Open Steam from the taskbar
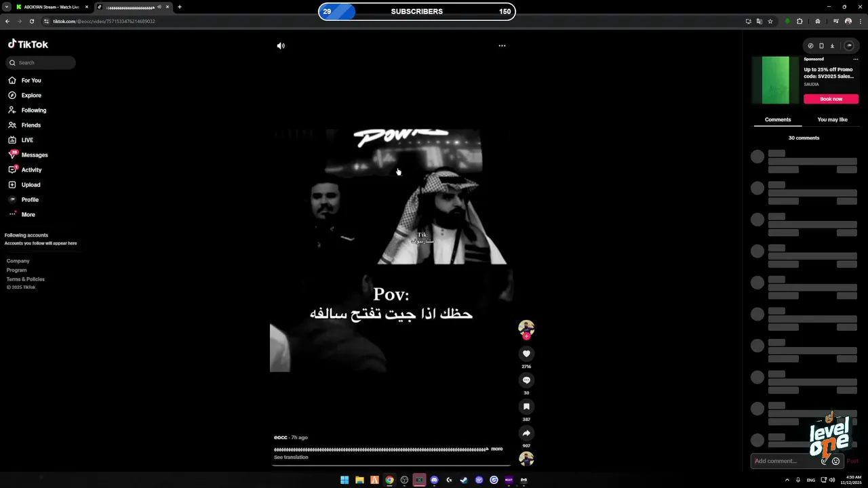This screenshot has height=488, width=868. pos(464,480)
